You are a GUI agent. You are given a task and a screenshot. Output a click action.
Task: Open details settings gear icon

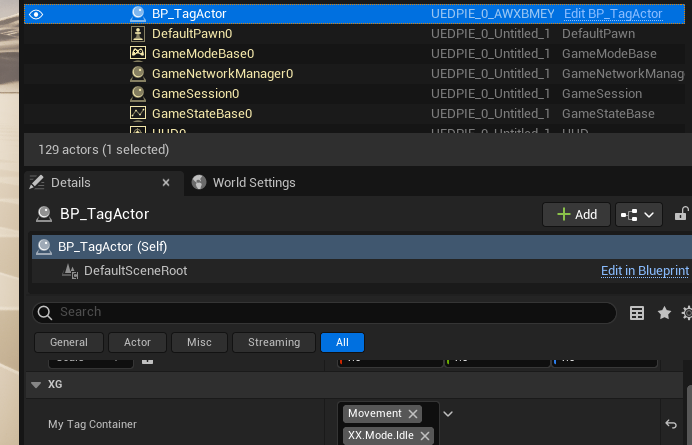tap(687, 313)
